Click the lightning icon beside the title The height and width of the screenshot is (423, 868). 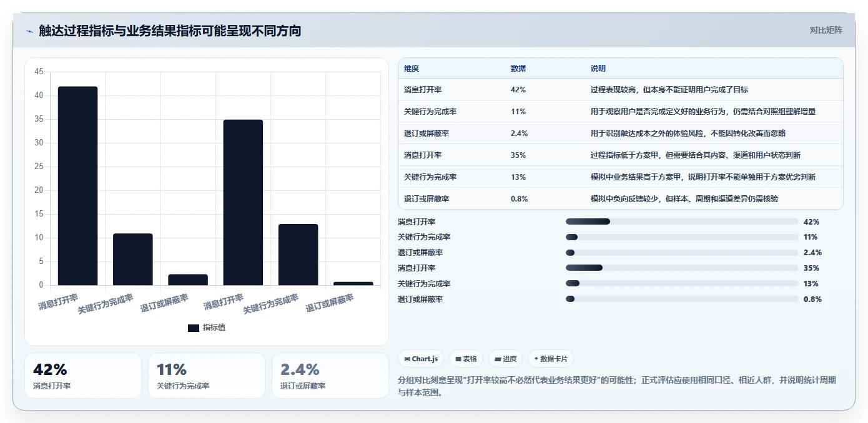point(29,31)
